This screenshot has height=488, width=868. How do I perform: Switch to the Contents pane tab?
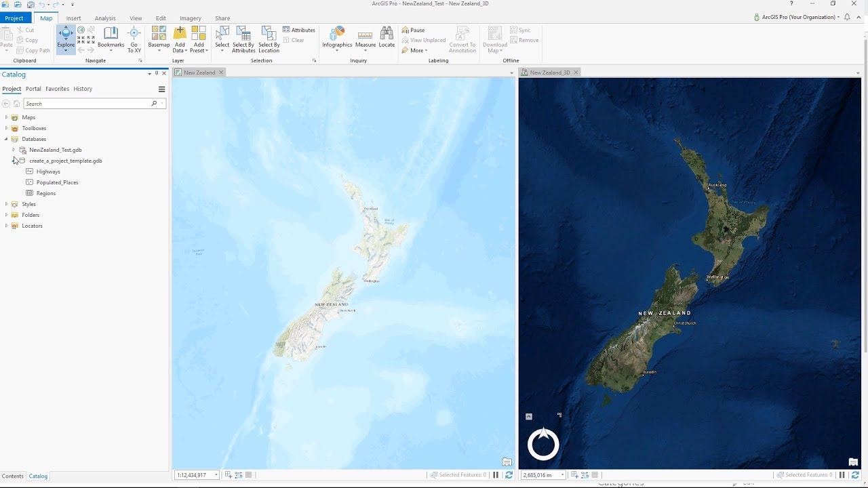(12, 476)
